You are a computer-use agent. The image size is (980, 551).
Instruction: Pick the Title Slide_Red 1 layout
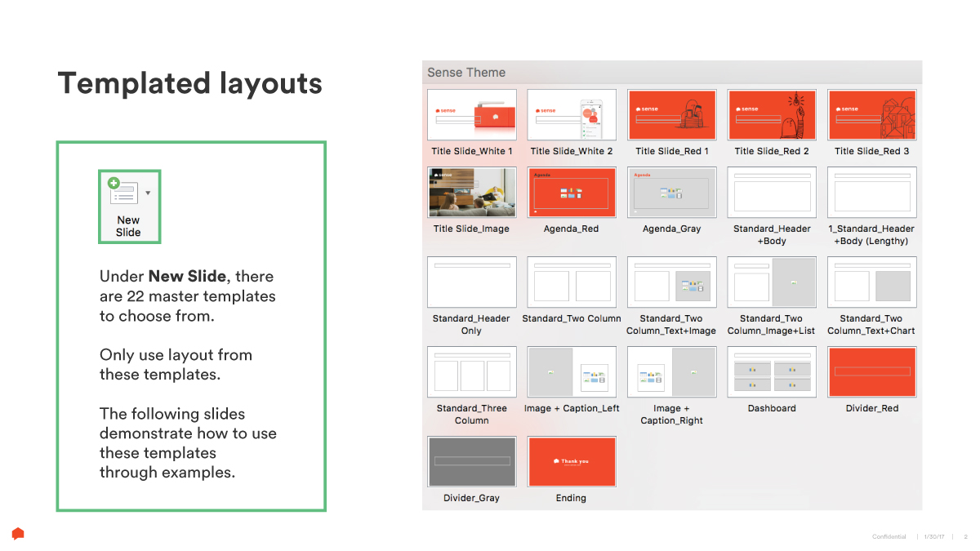(671, 115)
